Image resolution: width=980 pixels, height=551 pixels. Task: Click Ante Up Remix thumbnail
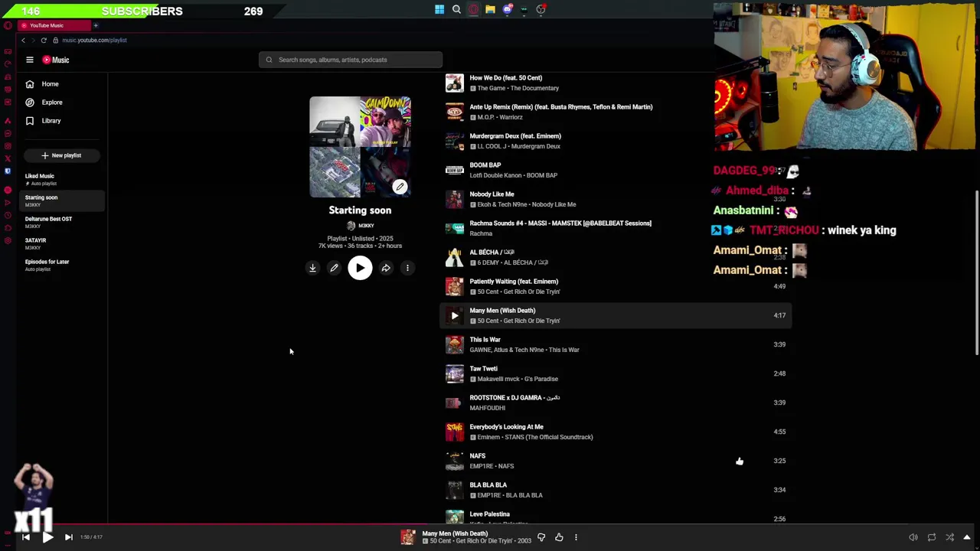click(x=455, y=112)
